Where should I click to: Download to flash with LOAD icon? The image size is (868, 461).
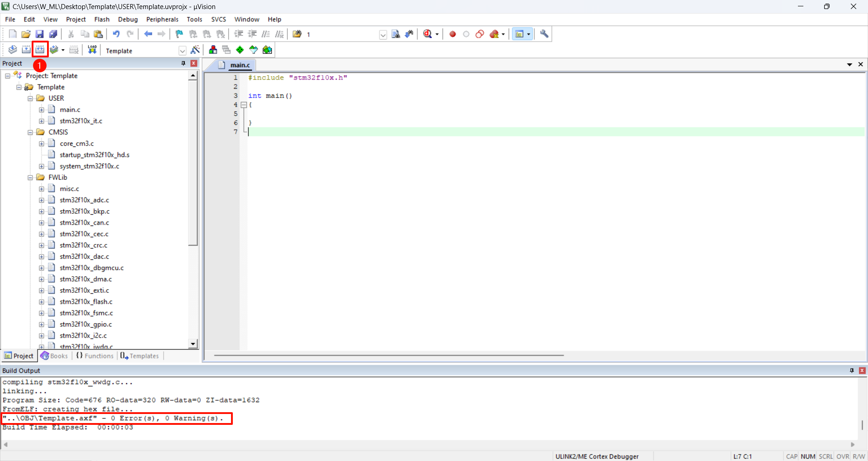click(x=92, y=50)
